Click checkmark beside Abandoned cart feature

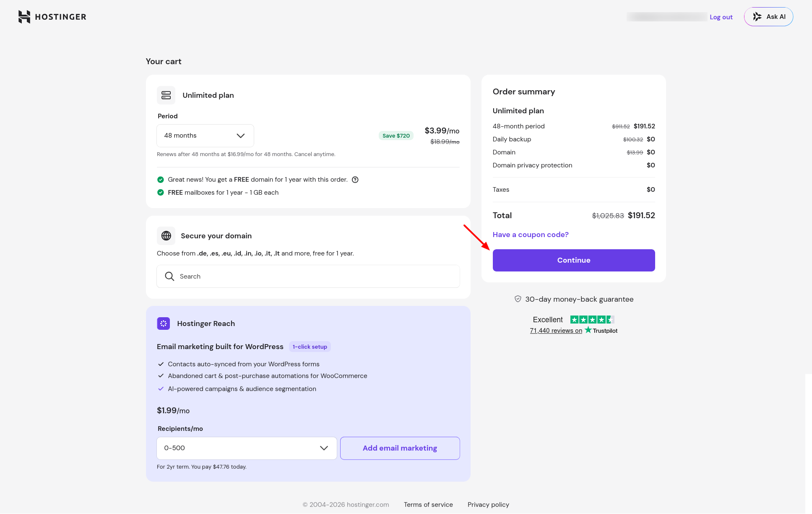(x=161, y=376)
